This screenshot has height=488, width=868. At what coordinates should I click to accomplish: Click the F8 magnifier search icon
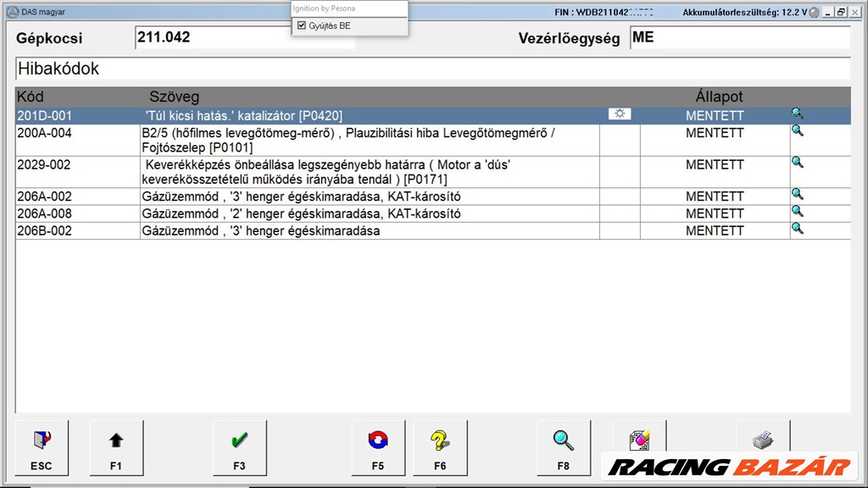tap(563, 440)
